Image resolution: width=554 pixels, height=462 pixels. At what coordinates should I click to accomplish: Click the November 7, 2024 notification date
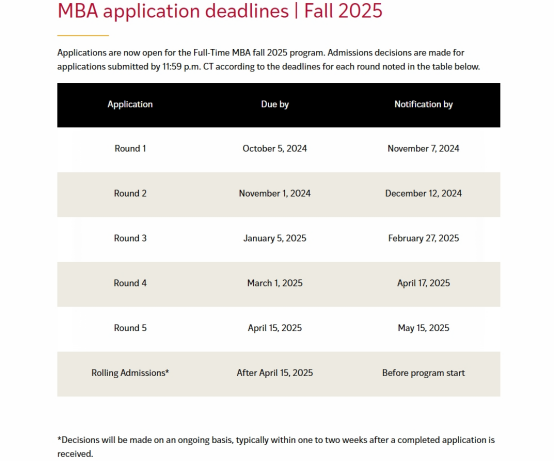(x=423, y=148)
